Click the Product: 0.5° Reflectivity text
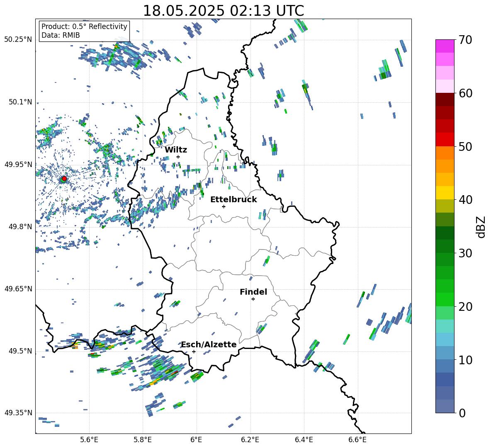This screenshot has width=491, height=448. click(x=84, y=27)
